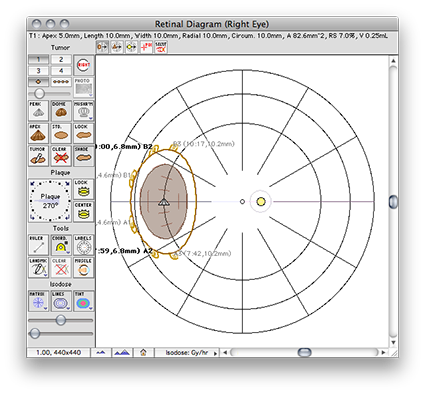Click the vertical scrollbar thumb
Image resolution: width=425 pixels, height=394 pixels.
393,202
